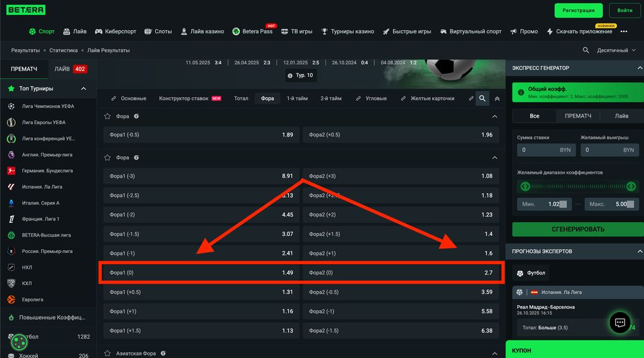Viewport: 644px width, 358px height.
Task: Click the left coefficient range slider handle
Action: click(x=525, y=186)
